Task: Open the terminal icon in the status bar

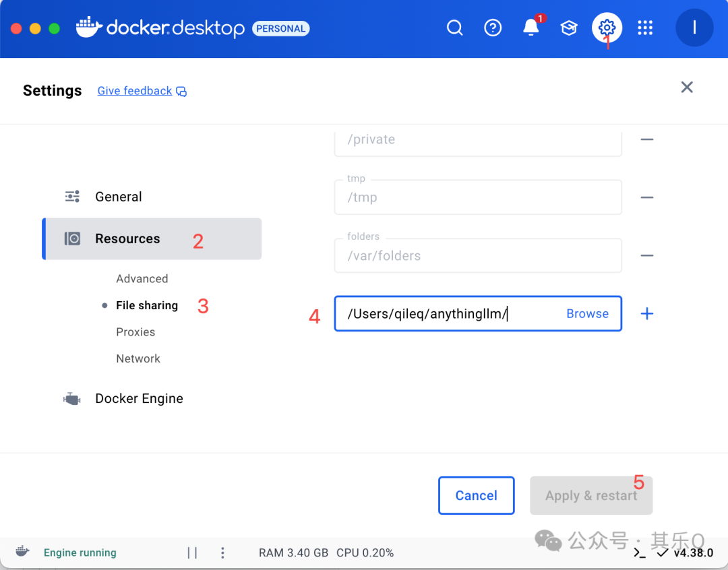Action: coord(638,552)
